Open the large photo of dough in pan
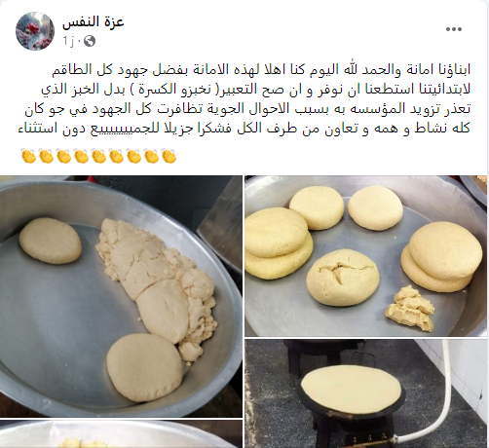The image size is (489, 448). point(121,296)
